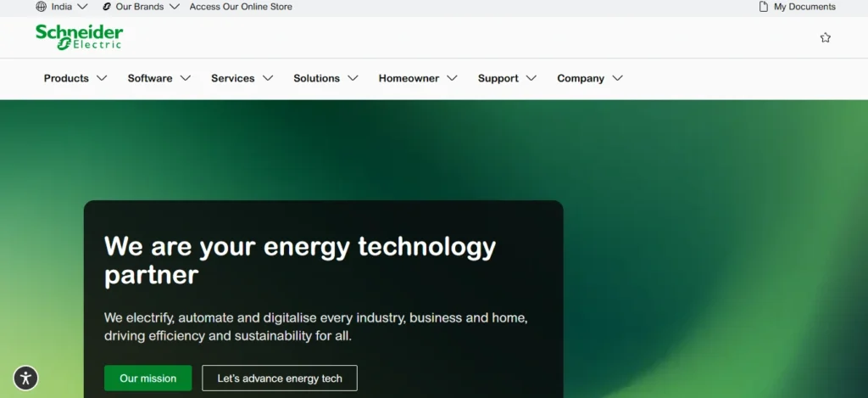868x398 pixels.
Task: Click the chain-link icon beside Our Brands
Action: pos(107,7)
